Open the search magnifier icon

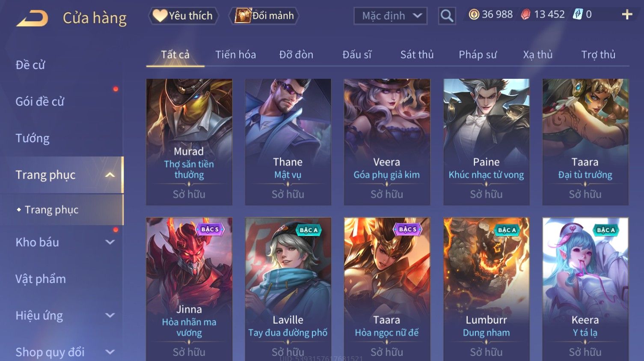point(447,16)
